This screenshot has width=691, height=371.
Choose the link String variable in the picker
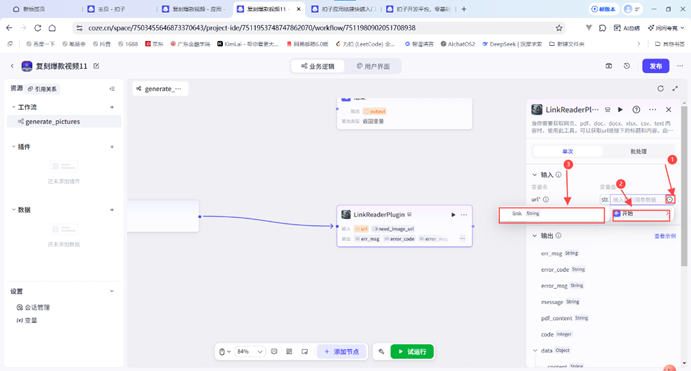click(551, 215)
